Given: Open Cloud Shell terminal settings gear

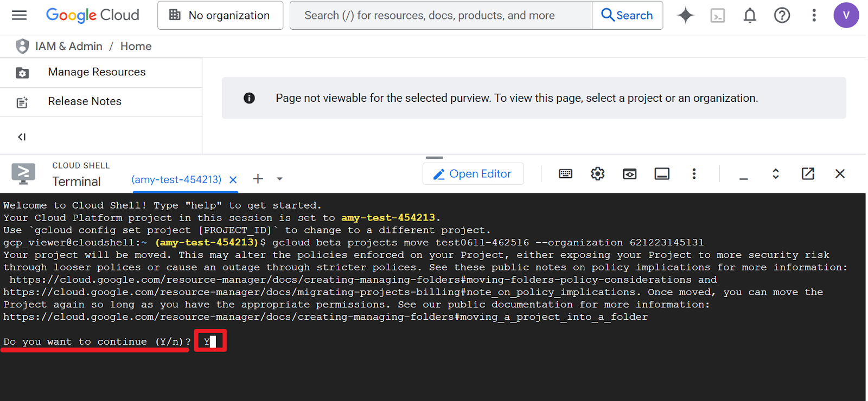Looking at the screenshot, I should pyautogui.click(x=597, y=173).
